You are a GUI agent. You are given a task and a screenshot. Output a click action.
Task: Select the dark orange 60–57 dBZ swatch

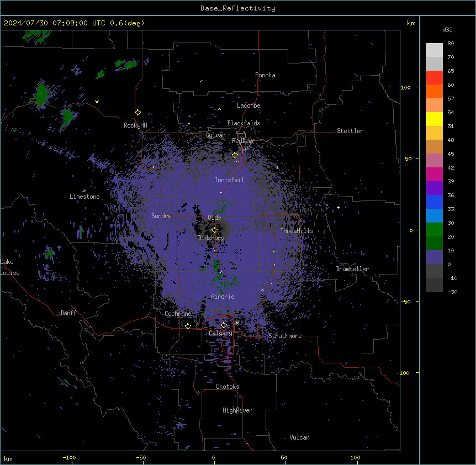tap(434, 91)
